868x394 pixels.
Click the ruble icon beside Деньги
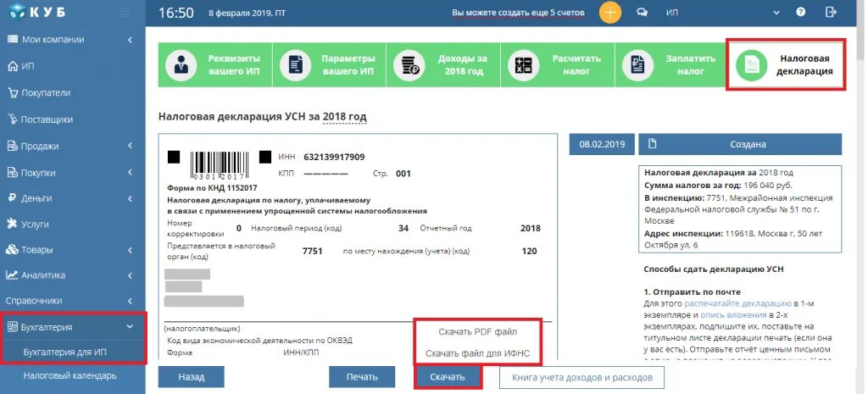(x=10, y=198)
